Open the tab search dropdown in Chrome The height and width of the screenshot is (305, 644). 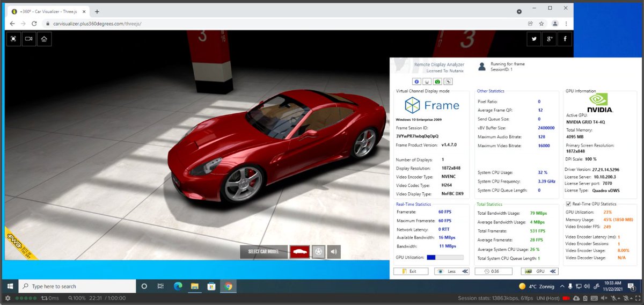[519, 11]
